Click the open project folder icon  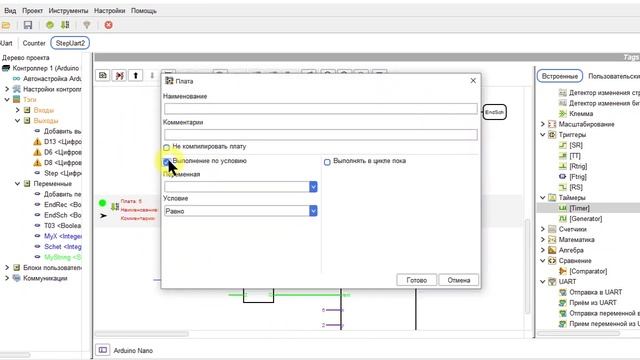(6, 25)
